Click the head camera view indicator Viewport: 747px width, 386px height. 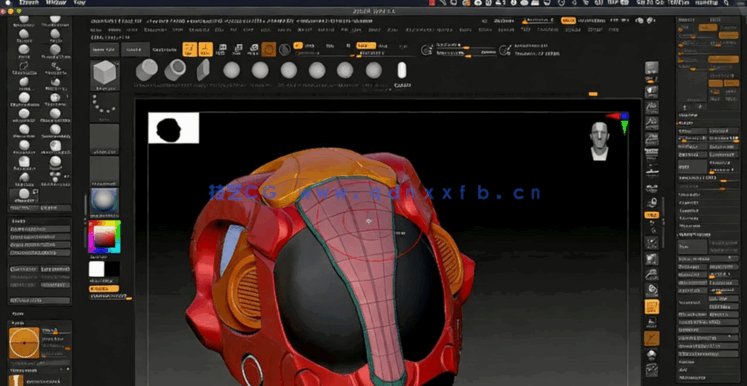(599, 141)
